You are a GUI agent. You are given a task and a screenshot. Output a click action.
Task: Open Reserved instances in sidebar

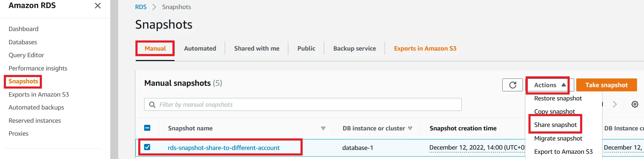(35, 121)
